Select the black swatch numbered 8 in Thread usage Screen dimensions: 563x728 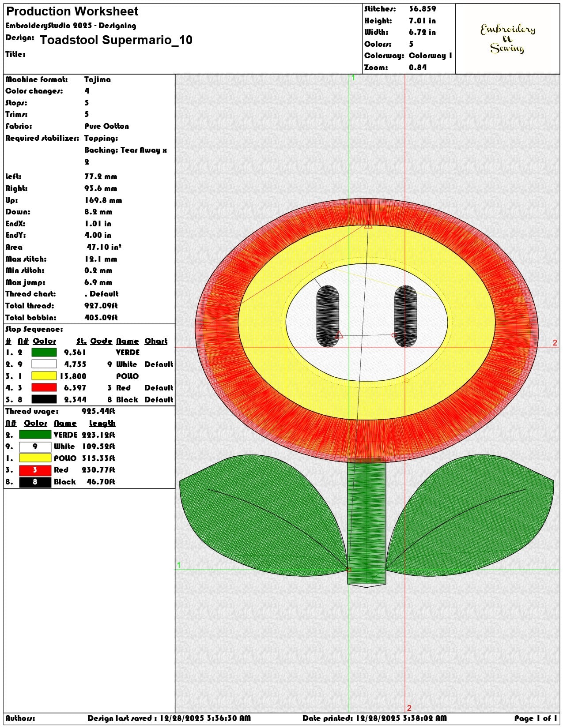click(35, 482)
